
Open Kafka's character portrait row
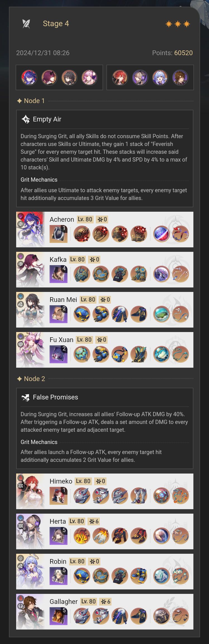coord(105,270)
